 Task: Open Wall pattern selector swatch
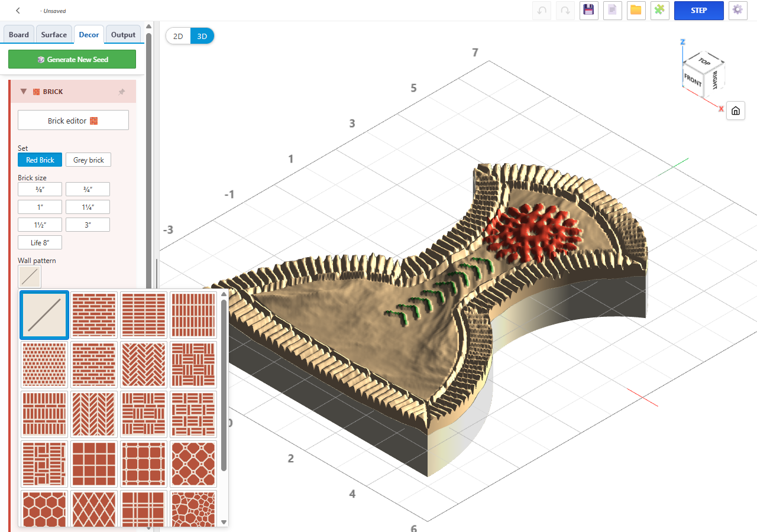tap(30, 277)
